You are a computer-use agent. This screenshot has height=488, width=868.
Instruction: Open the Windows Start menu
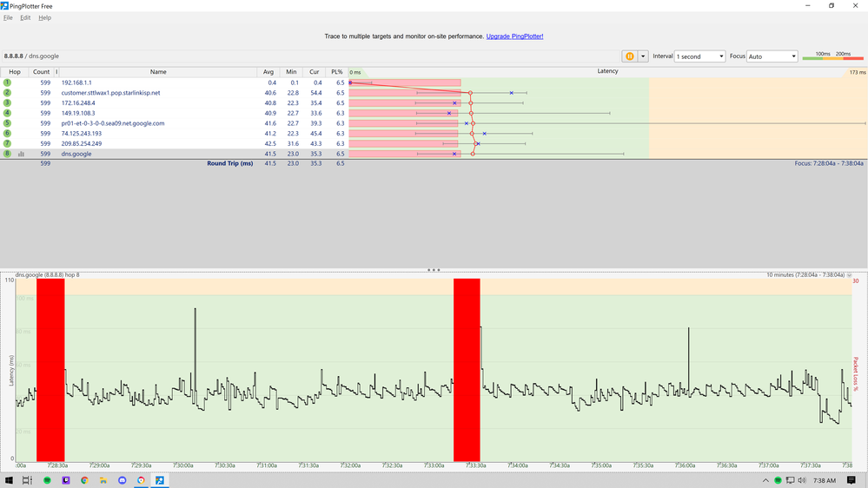click(8, 480)
